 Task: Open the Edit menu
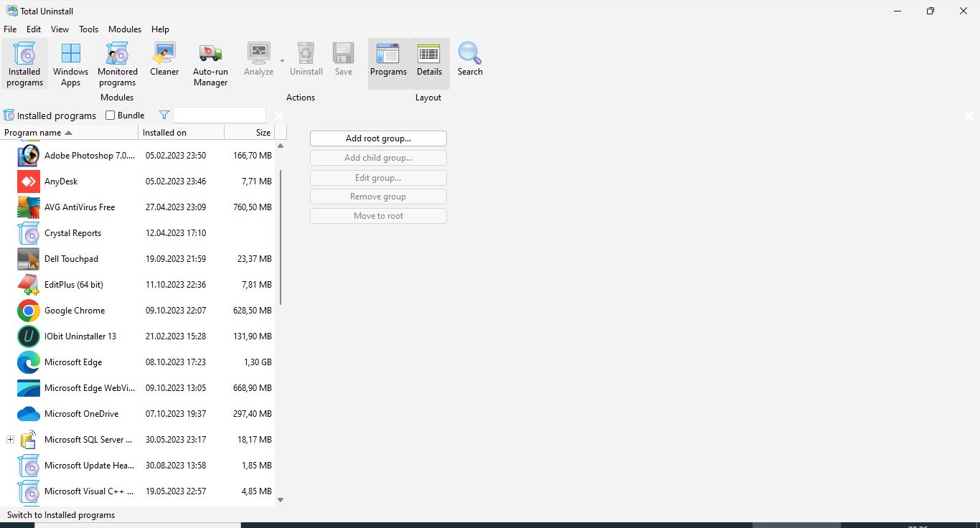(x=34, y=29)
